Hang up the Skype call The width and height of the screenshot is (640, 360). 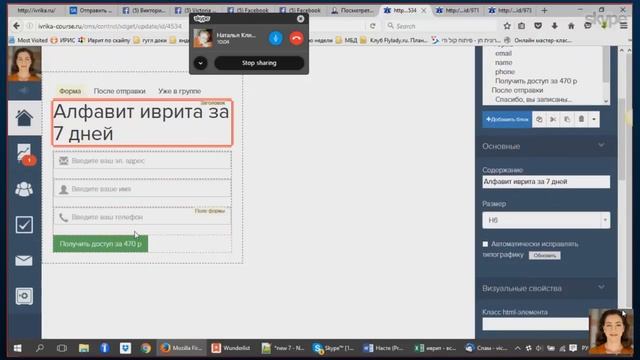(296, 38)
